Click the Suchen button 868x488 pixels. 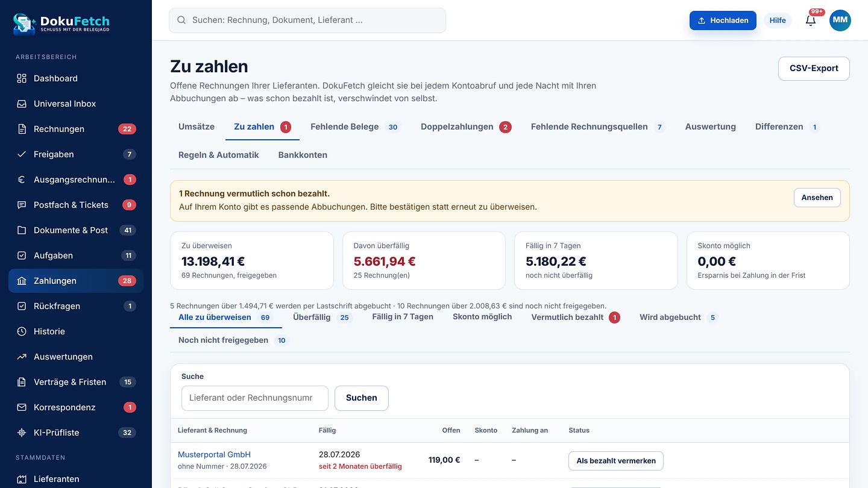pos(362,398)
